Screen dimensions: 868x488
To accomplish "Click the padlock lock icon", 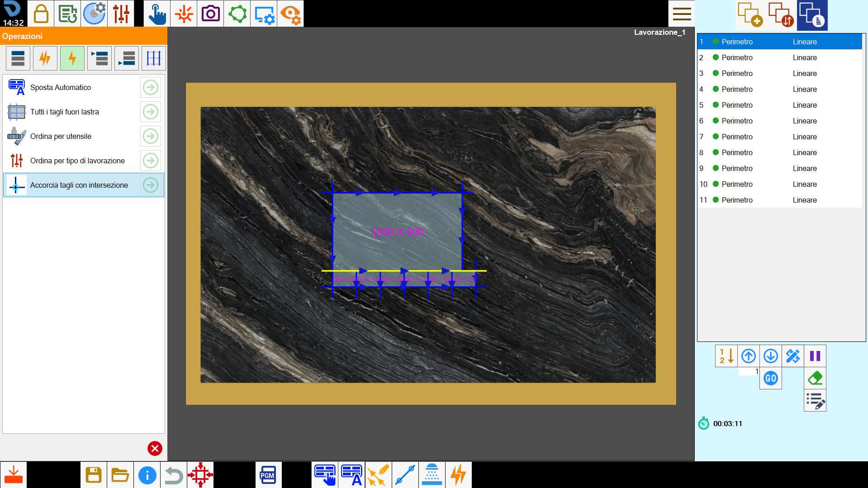I will (x=41, y=14).
